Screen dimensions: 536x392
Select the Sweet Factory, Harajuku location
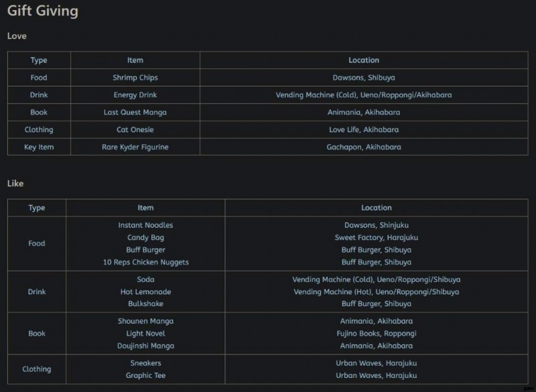(377, 238)
